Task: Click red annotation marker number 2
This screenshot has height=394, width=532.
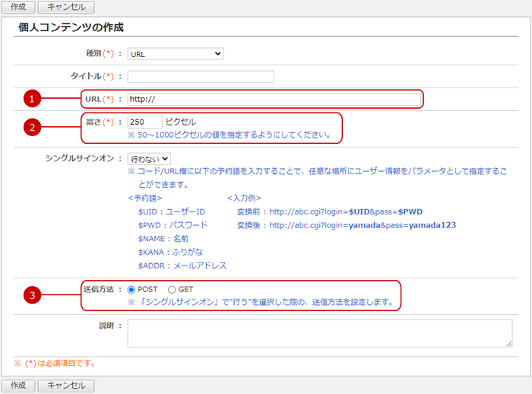Action: tap(31, 128)
